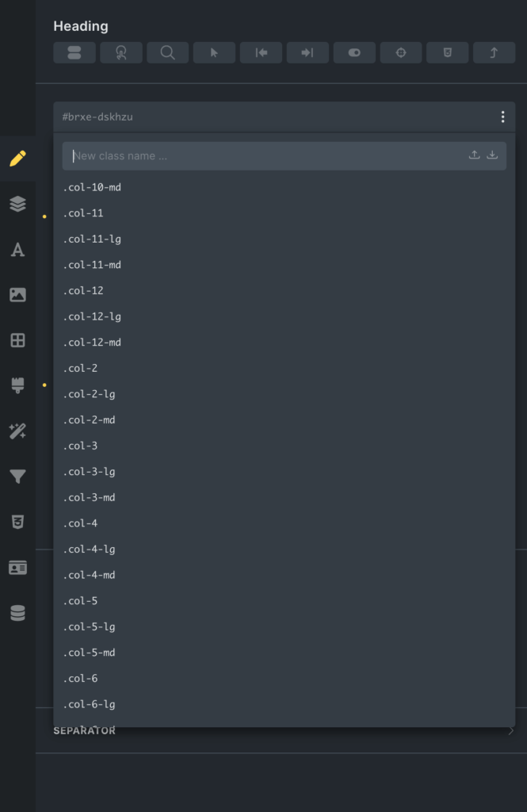
Task: Click the magnifier search toolbar button
Action: click(168, 53)
